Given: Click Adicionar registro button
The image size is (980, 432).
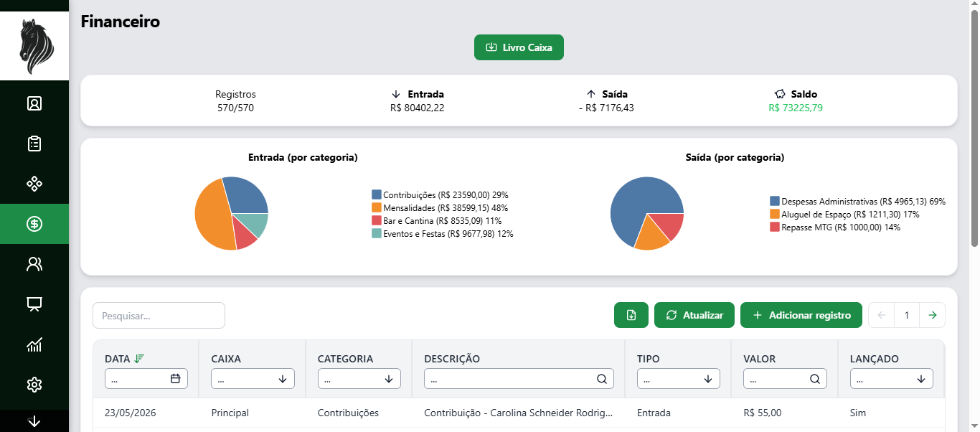Looking at the screenshot, I should pos(801,315).
